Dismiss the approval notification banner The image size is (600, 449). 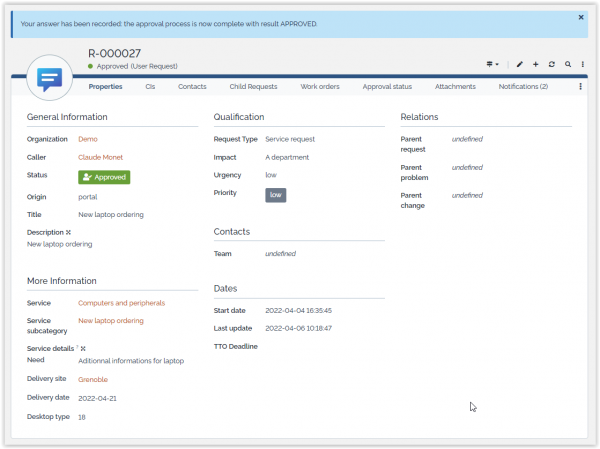pos(581,17)
